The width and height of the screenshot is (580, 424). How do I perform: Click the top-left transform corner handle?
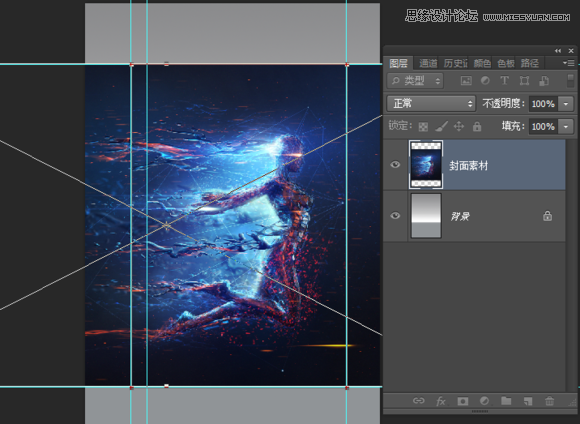tap(132, 65)
